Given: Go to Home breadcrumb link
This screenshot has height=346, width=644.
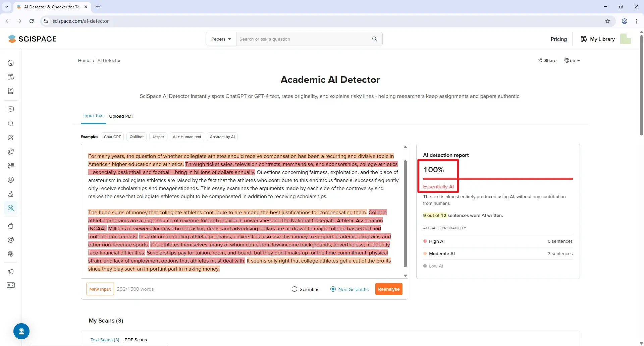Looking at the screenshot, I should pyautogui.click(x=84, y=61).
